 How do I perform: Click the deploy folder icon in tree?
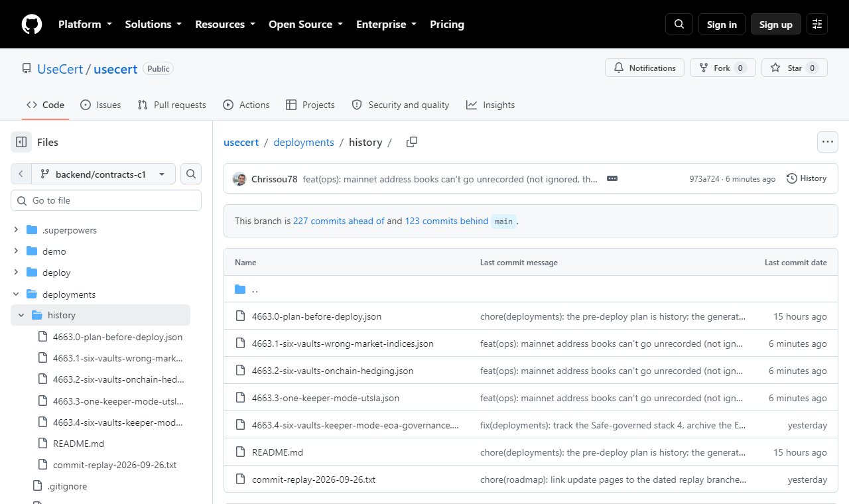click(x=31, y=273)
